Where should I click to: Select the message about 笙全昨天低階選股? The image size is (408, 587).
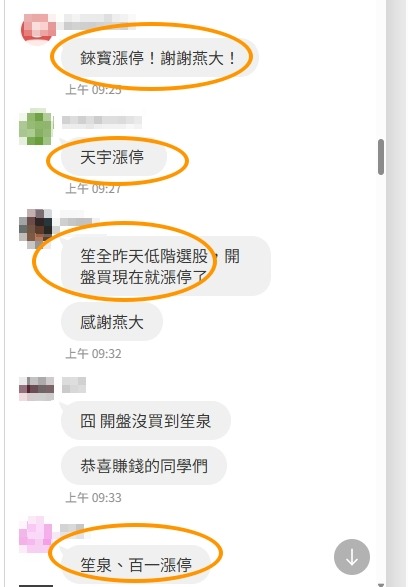pyautogui.click(x=166, y=266)
